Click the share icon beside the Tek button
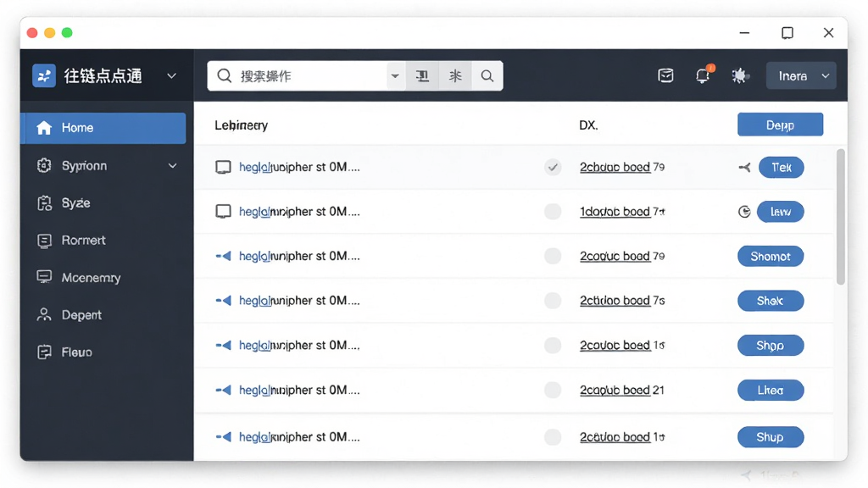Image resolution: width=868 pixels, height=488 pixels. tap(744, 167)
